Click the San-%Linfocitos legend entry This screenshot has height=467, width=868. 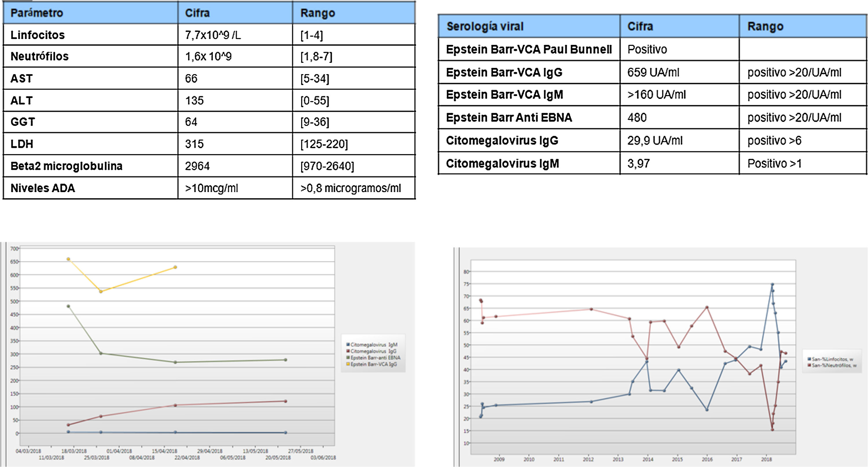click(x=832, y=359)
